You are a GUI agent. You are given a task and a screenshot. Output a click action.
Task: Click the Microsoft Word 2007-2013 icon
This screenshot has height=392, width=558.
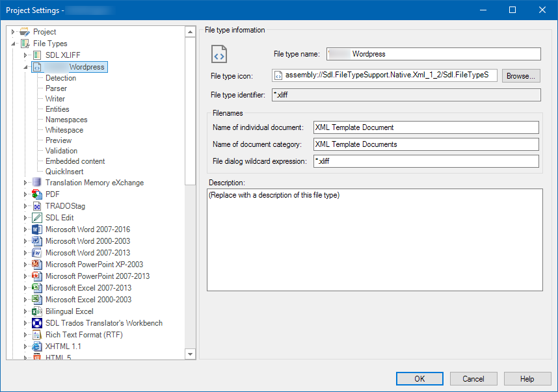[x=36, y=253]
